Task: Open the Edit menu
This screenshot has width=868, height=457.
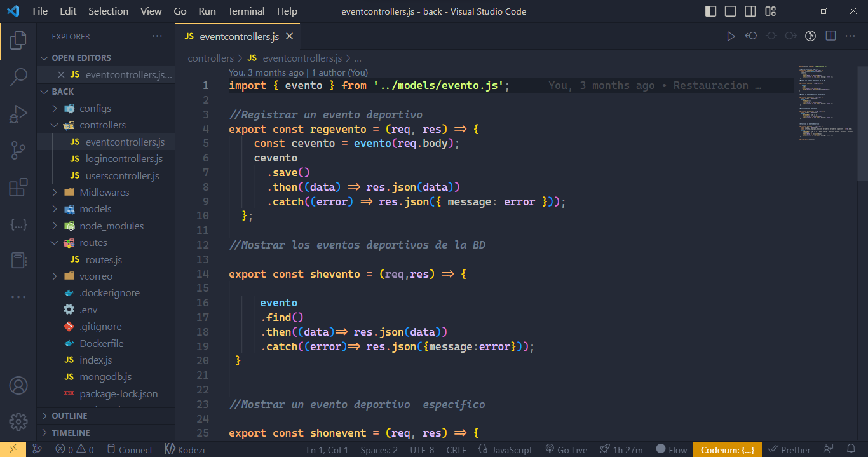Action: pos(68,11)
